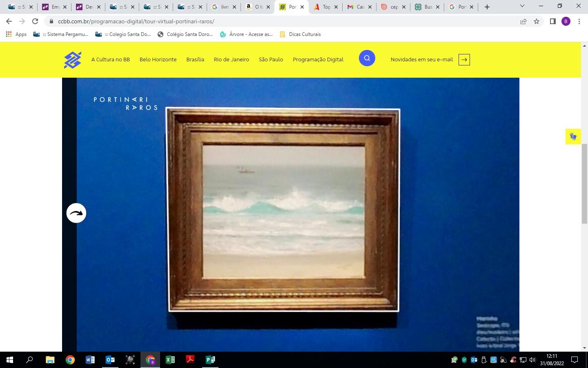This screenshot has width=588, height=368.
Task: Share this page from address bar
Action: click(523, 21)
